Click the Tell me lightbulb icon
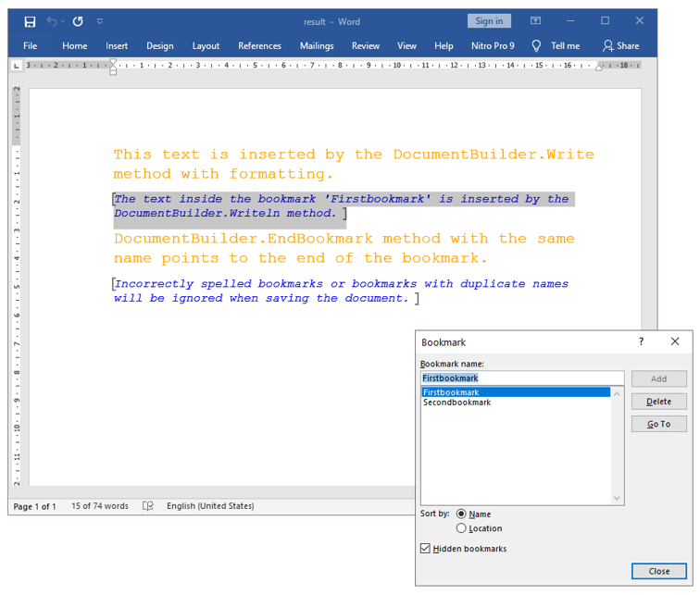 click(x=536, y=45)
